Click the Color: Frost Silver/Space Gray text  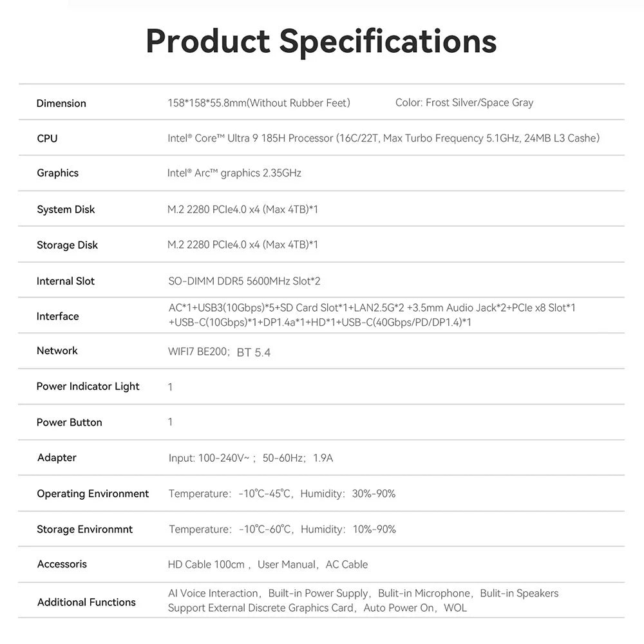464,102
